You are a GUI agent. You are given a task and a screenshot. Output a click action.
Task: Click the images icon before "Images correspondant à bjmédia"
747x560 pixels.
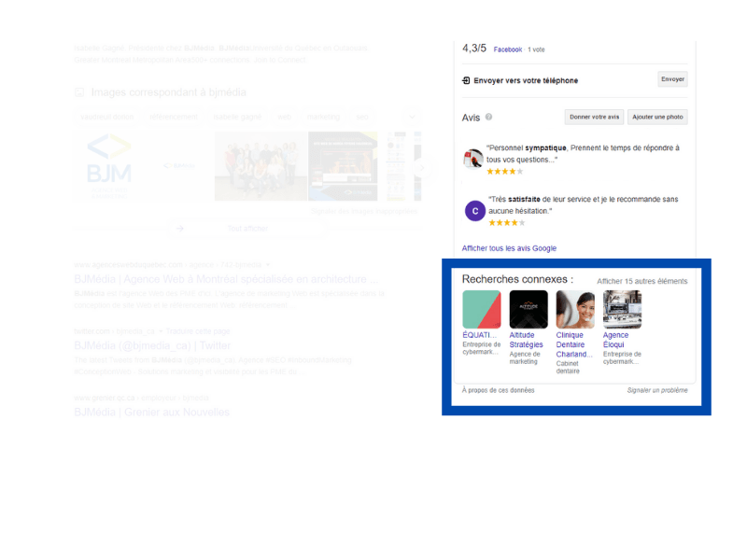click(x=80, y=91)
